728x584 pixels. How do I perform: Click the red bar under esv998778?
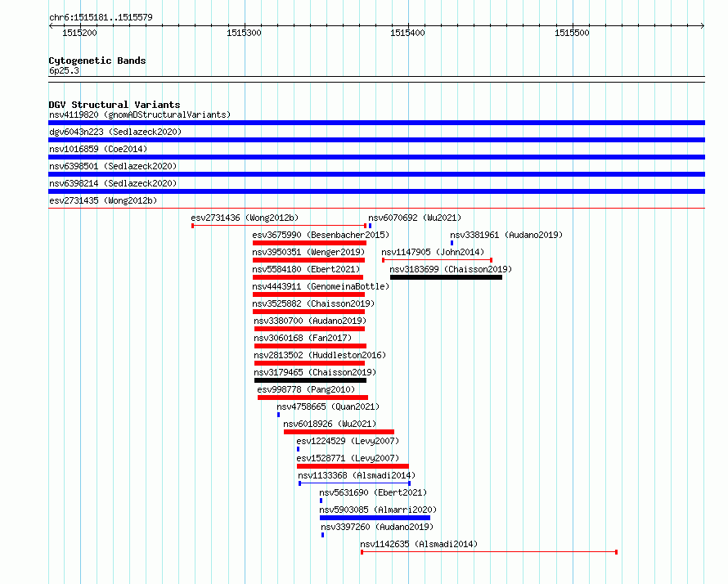(x=313, y=398)
